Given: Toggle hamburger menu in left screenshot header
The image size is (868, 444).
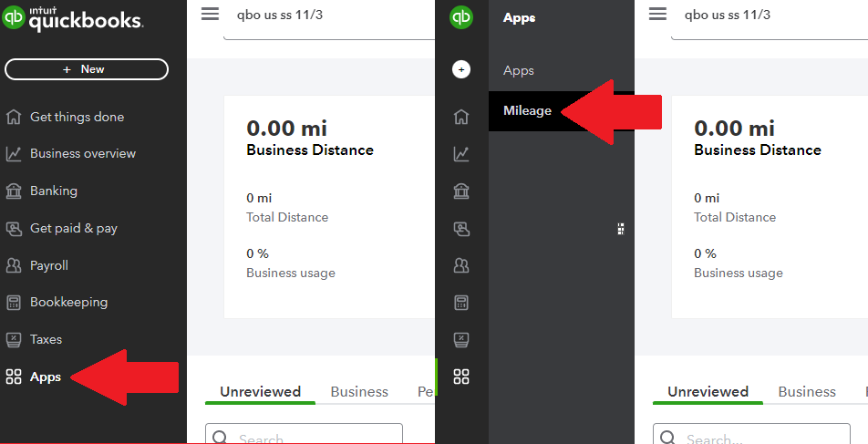Looking at the screenshot, I should tap(210, 14).
